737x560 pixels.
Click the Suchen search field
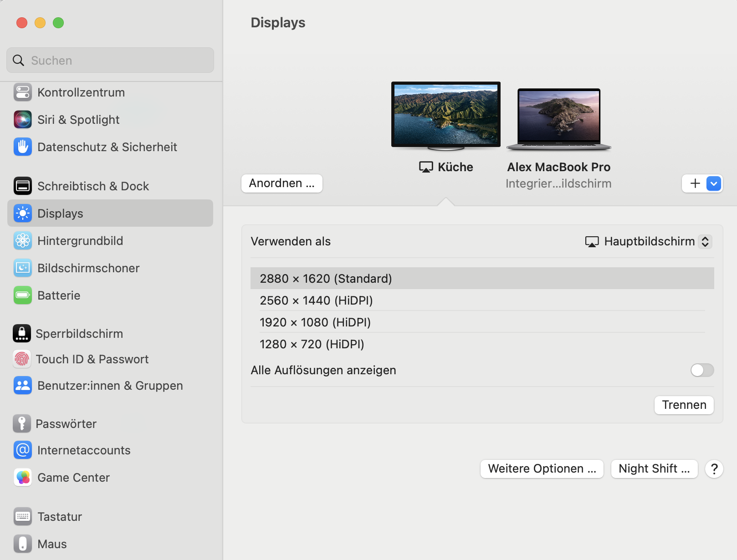tap(110, 61)
